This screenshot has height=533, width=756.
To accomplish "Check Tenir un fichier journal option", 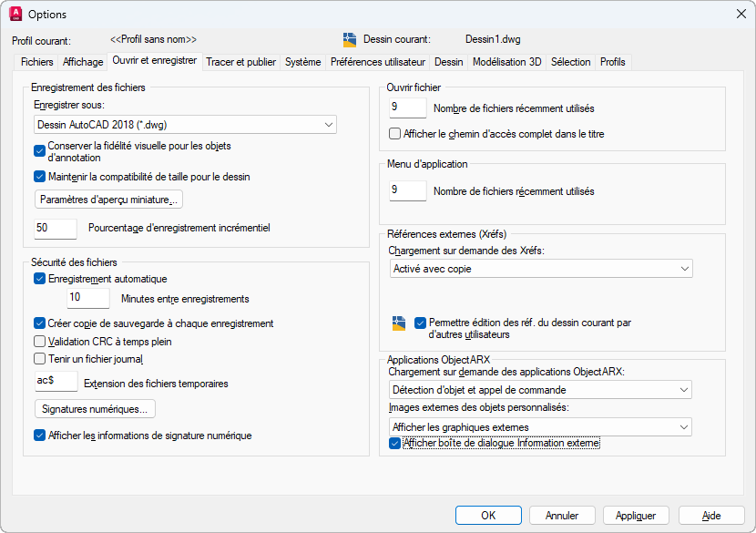I will 40,359.
